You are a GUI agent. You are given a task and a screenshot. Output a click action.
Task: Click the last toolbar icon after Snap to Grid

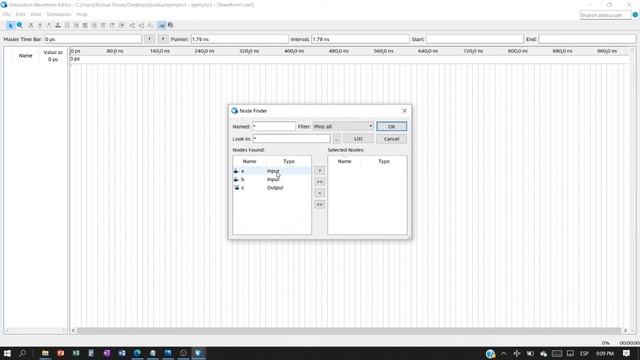pos(171,25)
